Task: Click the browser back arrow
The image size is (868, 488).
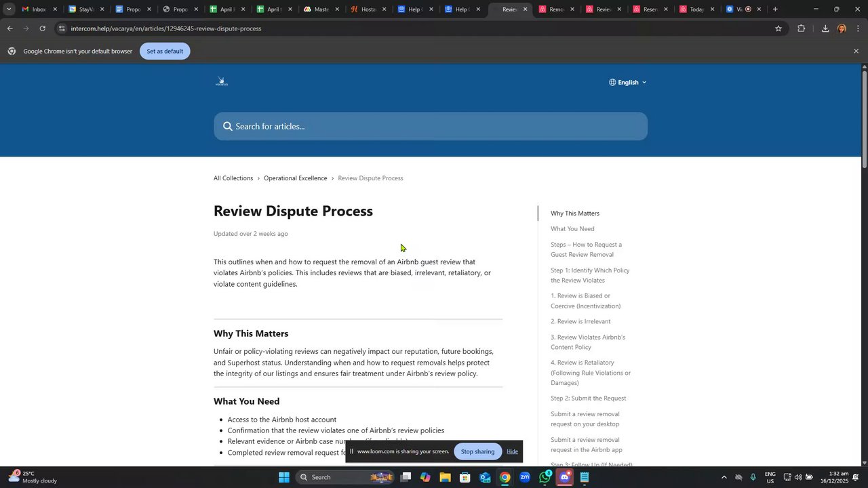Action: point(9,28)
